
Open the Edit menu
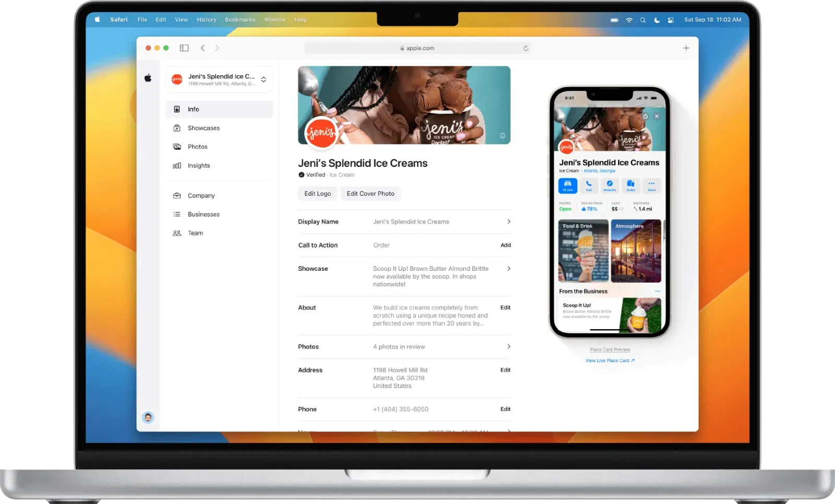click(x=161, y=19)
